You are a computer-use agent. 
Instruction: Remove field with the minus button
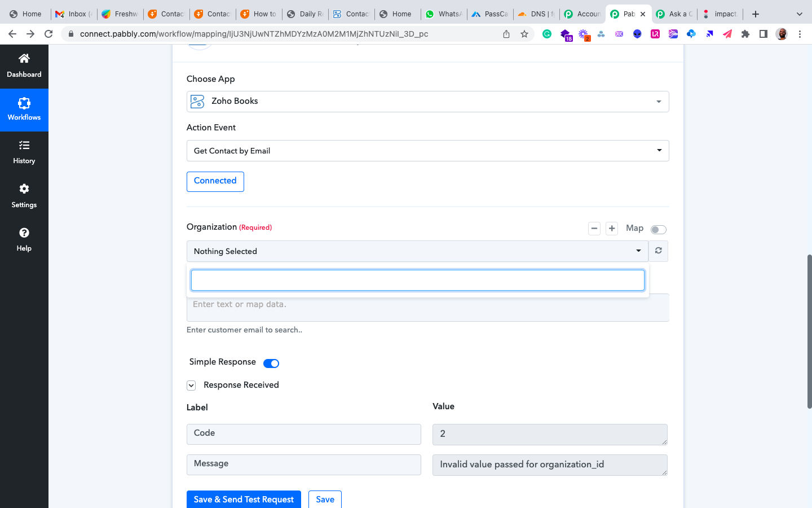[x=594, y=229]
